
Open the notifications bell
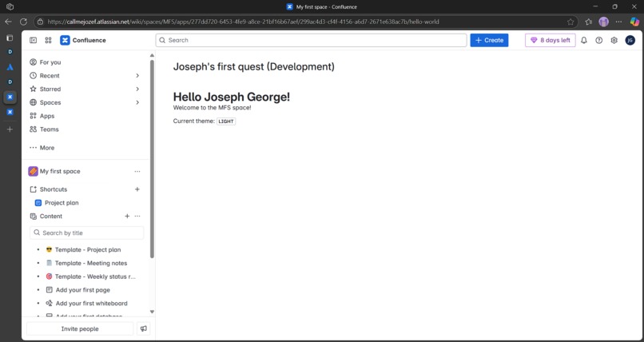coord(583,40)
